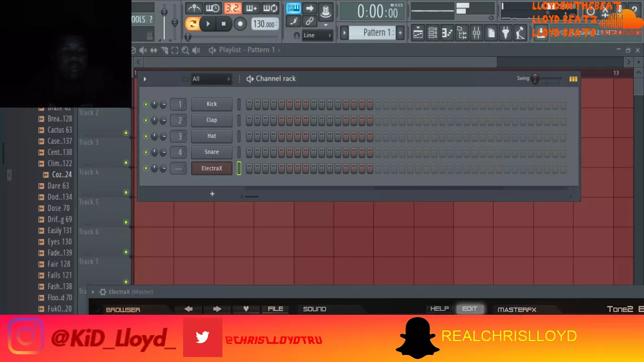Stop playback with the stop button

pyautogui.click(x=224, y=24)
